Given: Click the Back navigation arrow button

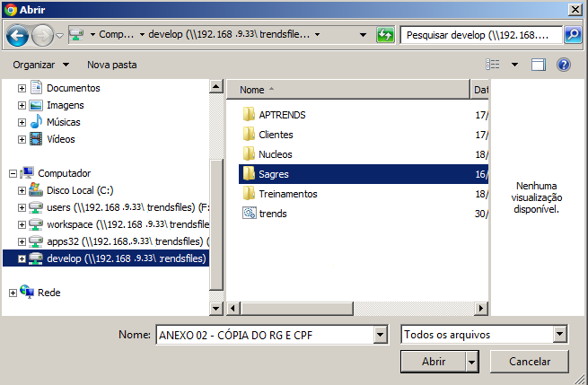Looking at the screenshot, I should tap(17, 35).
